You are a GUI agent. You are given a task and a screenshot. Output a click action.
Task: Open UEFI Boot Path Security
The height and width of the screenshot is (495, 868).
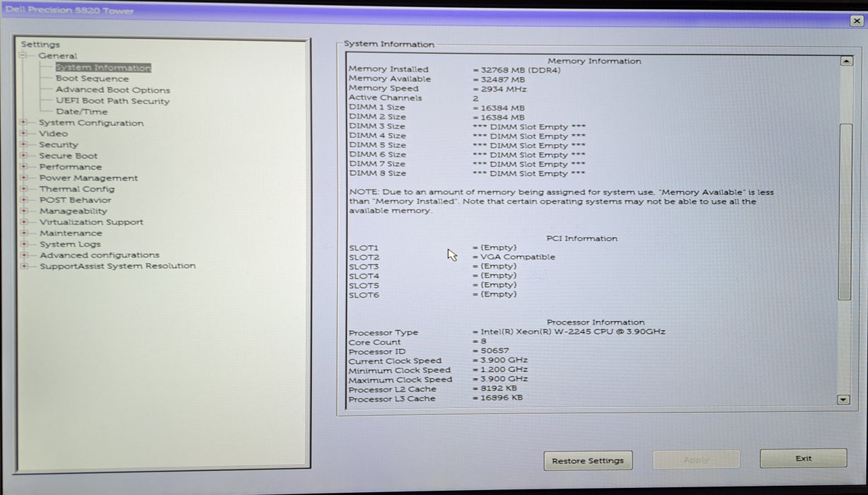[112, 101]
